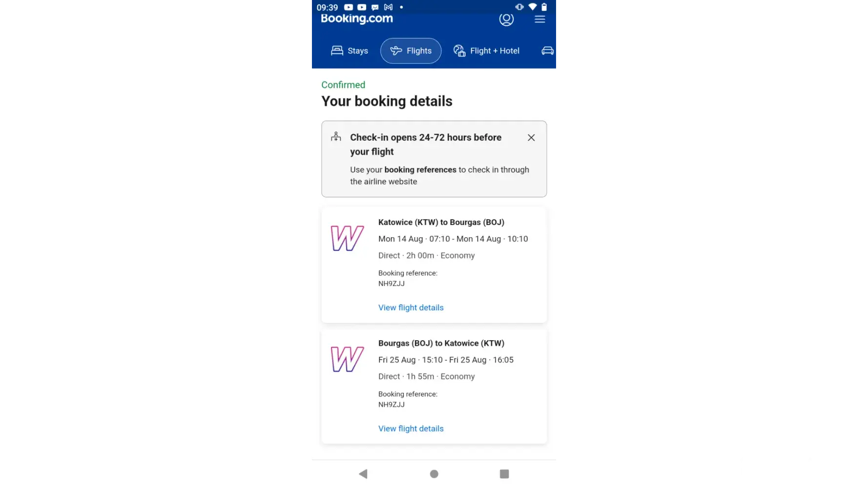Tap Wizz Air logo on Bourgas flight
The image size is (868, 488).
[347, 359]
